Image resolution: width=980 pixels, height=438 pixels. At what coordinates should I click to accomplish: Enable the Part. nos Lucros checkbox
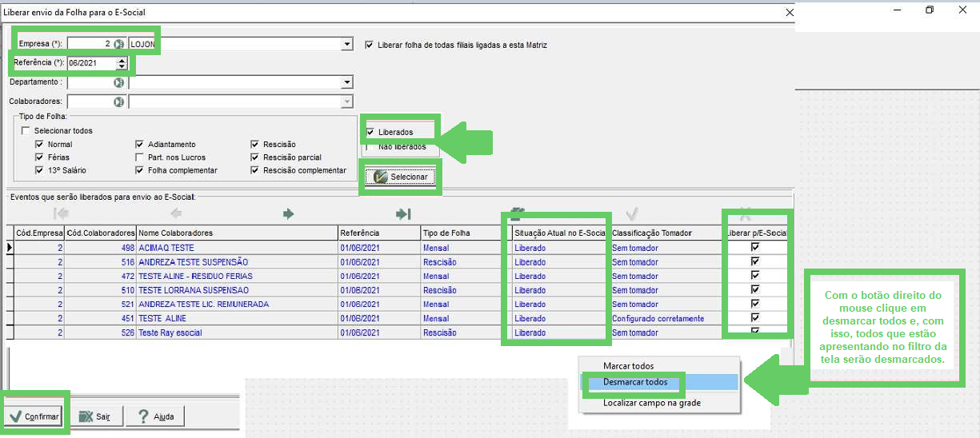pos(140,157)
